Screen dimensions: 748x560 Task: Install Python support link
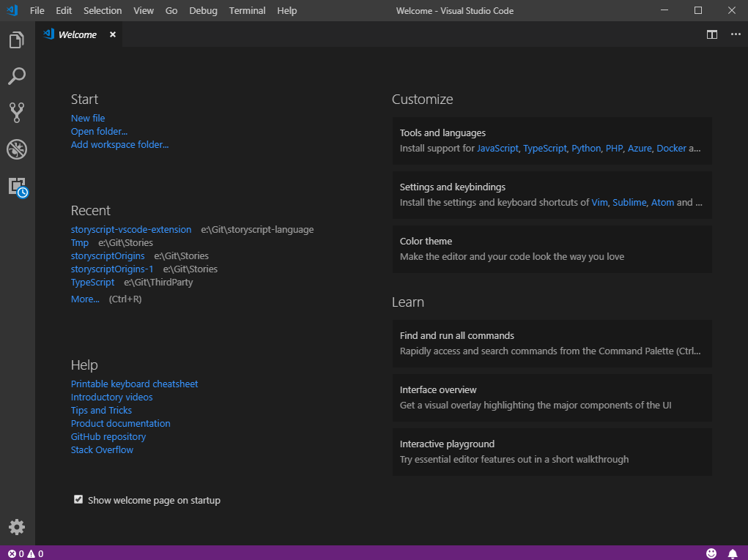point(586,148)
